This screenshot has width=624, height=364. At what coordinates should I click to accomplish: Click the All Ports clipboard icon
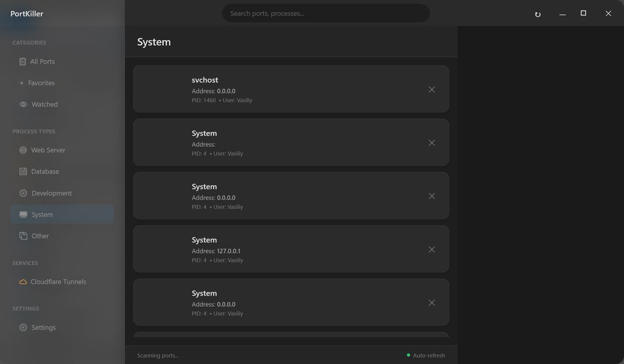pyautogui.click(x=22, y=61)
